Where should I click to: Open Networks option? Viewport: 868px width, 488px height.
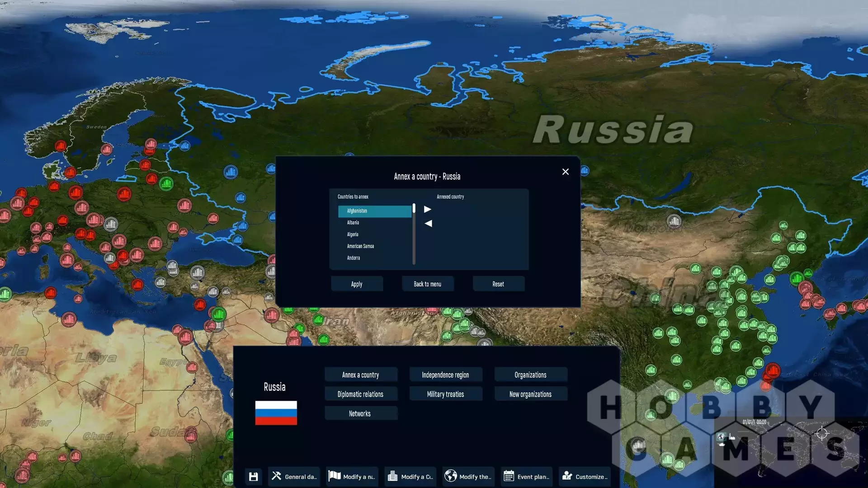[x=361, y=413]
